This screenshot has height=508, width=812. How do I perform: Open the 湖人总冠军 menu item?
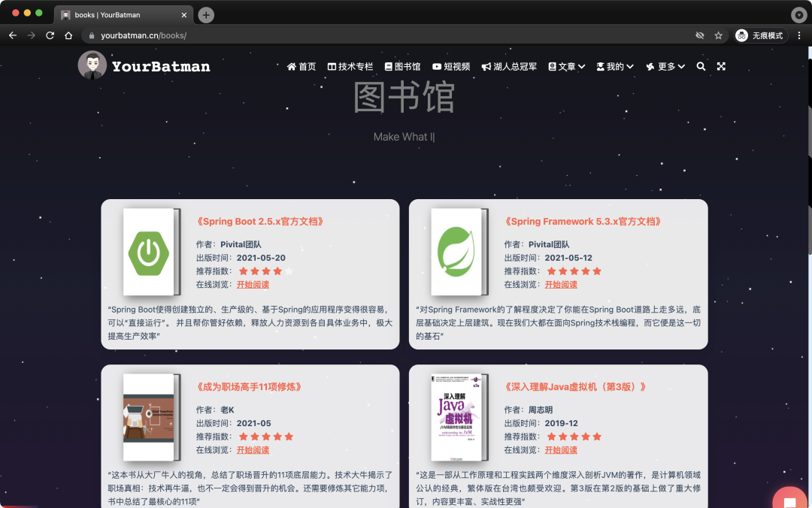coord(509,66)
